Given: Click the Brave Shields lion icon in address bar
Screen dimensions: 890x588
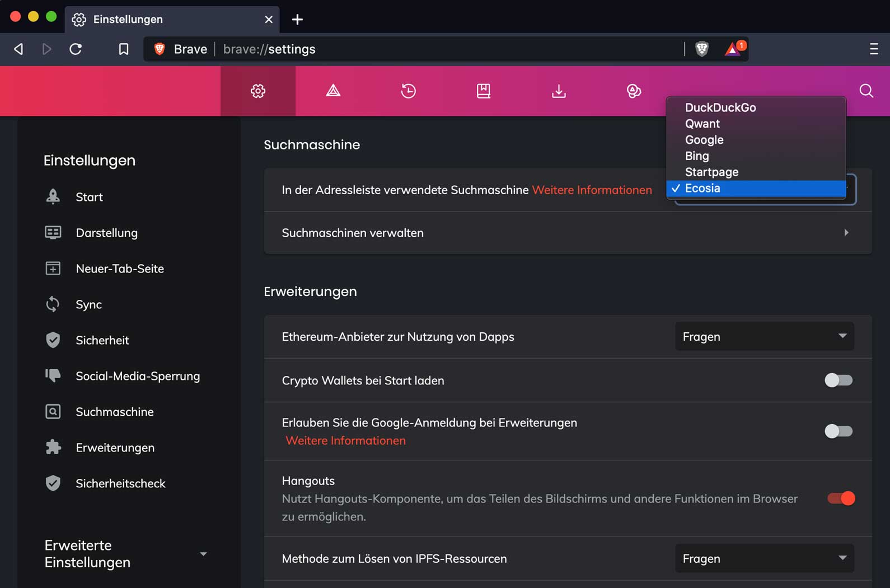Looking at the screenshot, I should (x=702, y=49).
